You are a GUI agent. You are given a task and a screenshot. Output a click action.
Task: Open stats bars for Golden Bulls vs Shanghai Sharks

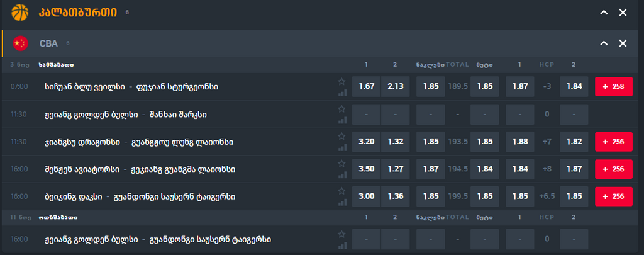point(342,120)
